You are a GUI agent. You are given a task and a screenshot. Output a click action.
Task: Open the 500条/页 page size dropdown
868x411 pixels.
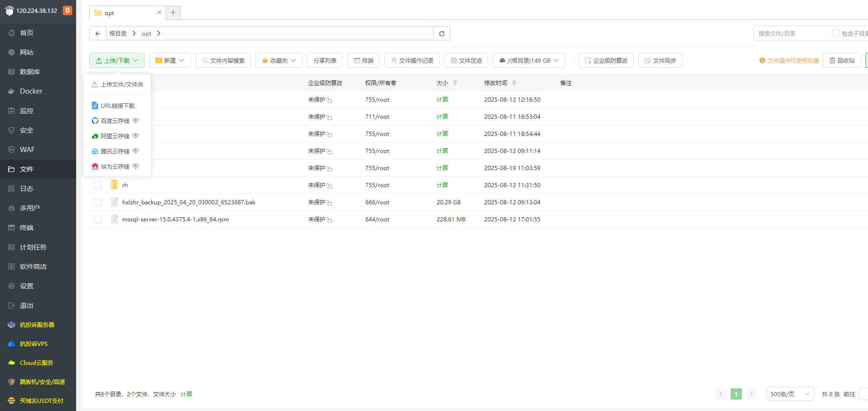[x=790, y=394]
